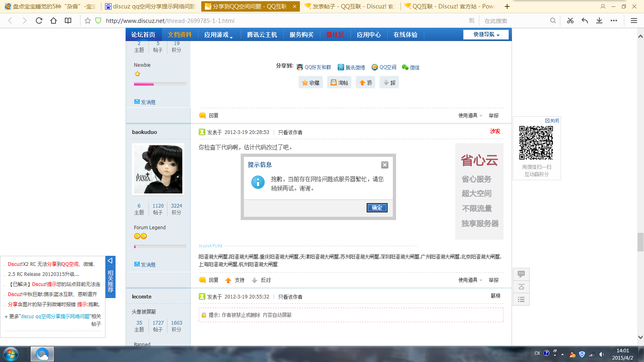The height and width of the screenshot is (362, 644).
Task: Click the floating back-to-top icon
Action: pyautogui.click(x=521, y=287)
